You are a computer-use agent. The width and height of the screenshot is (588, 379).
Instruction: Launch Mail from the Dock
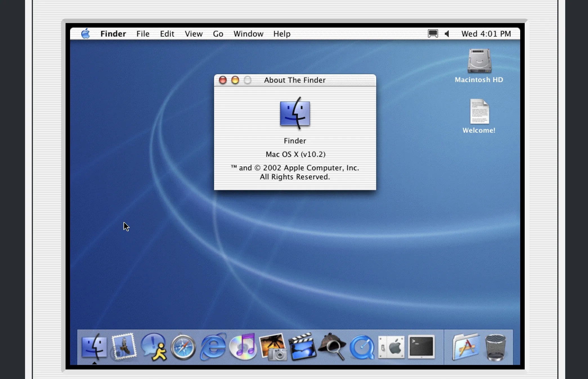pyautogui.click(x=124, y=347)
